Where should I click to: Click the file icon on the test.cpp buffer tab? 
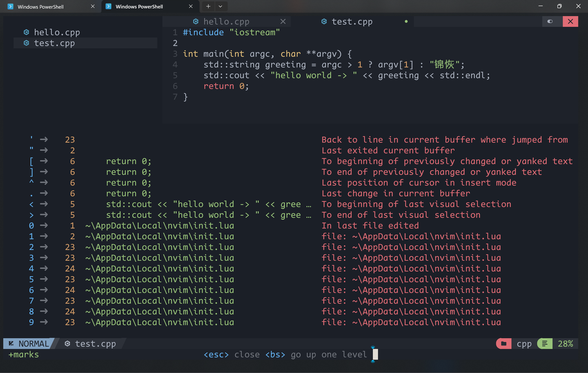click(324, 21)
